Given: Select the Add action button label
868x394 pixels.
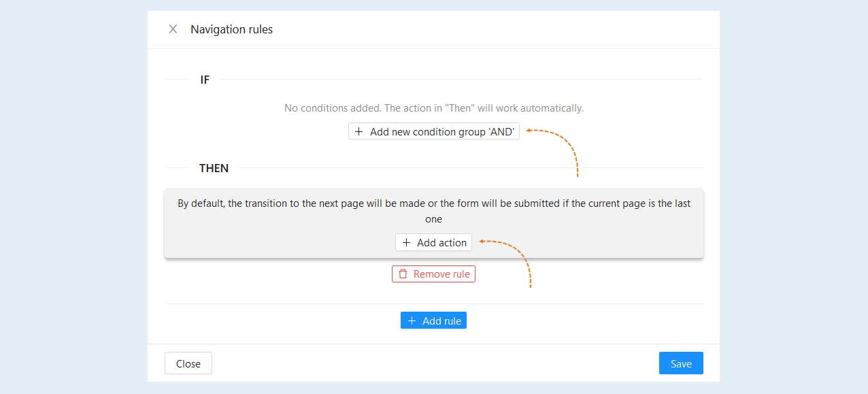Looking at the screenshot, I should click(442, 243).
